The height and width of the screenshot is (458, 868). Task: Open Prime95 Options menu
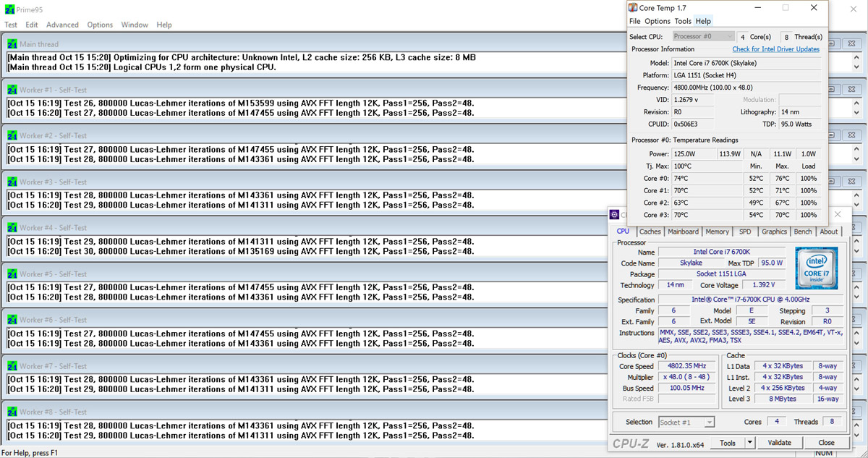(x=101, y=25)
